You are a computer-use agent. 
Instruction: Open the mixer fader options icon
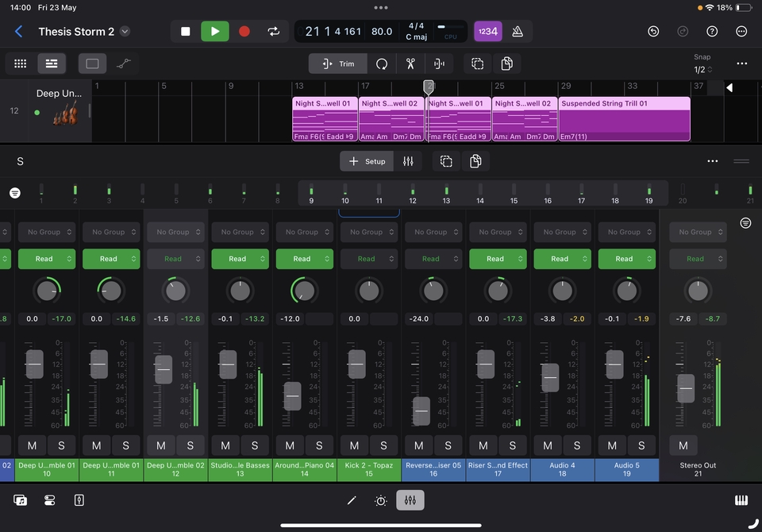coord(408,161)
